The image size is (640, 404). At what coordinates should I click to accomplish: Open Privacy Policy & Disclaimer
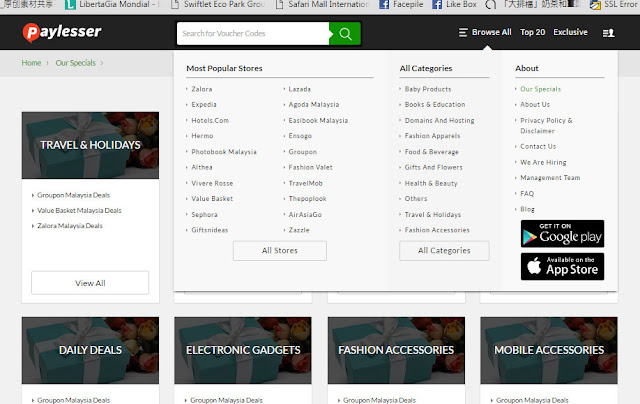pos(546,126)
